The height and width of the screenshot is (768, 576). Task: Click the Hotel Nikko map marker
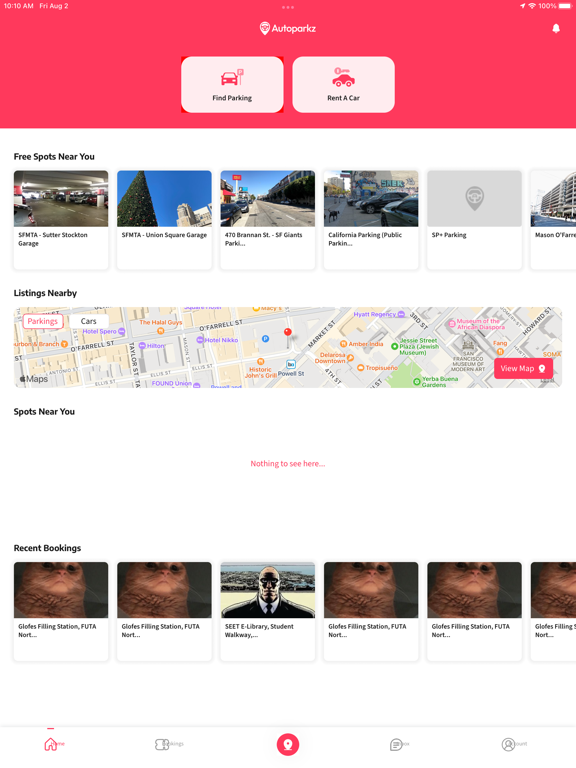(200, 340)
